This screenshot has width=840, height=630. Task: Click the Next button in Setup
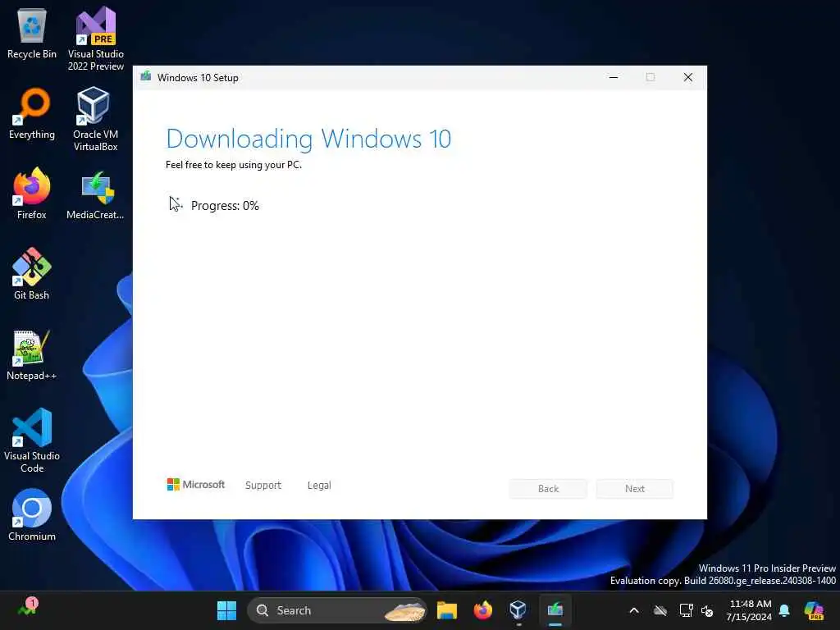pos(635,489)
